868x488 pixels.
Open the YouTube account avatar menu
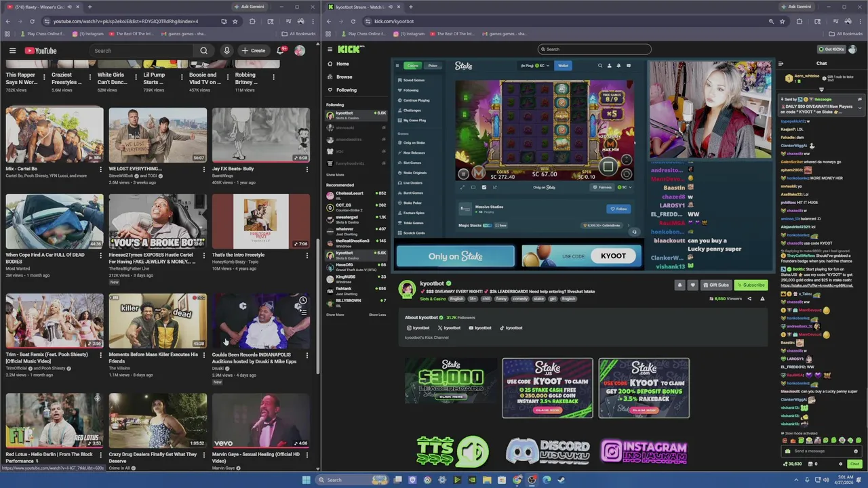300,51
